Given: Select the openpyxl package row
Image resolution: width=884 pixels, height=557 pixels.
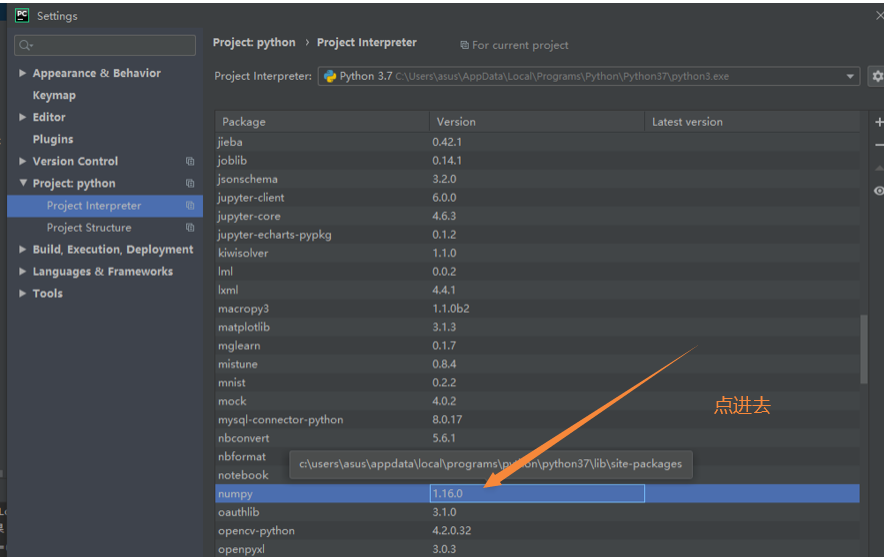Looking at the screenshot, I should coord(537,549).
